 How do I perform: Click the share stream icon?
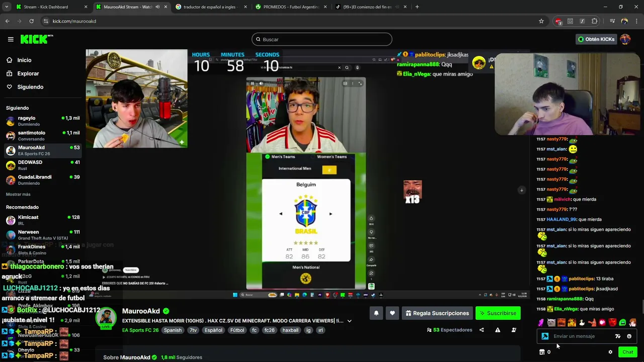tap(481, 330)
